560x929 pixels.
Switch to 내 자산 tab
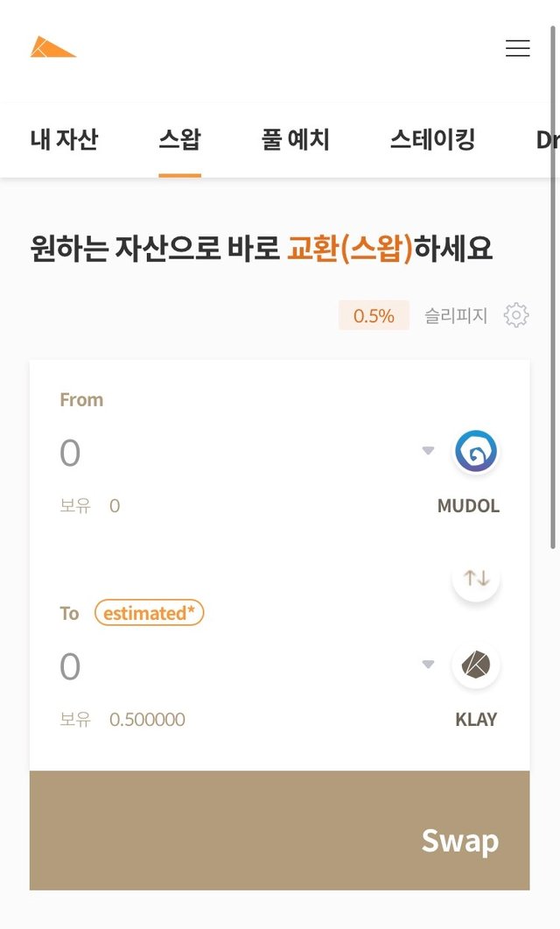coord(64,139)
